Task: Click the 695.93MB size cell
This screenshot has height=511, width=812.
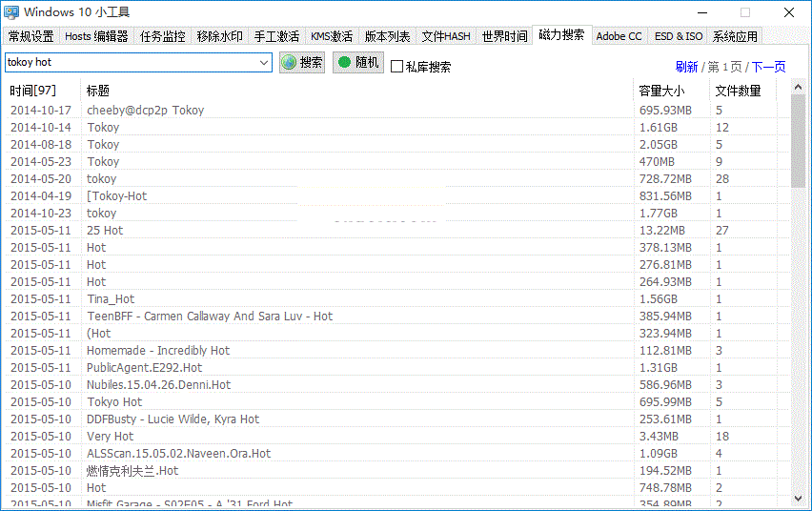Action: coord(665,110)
